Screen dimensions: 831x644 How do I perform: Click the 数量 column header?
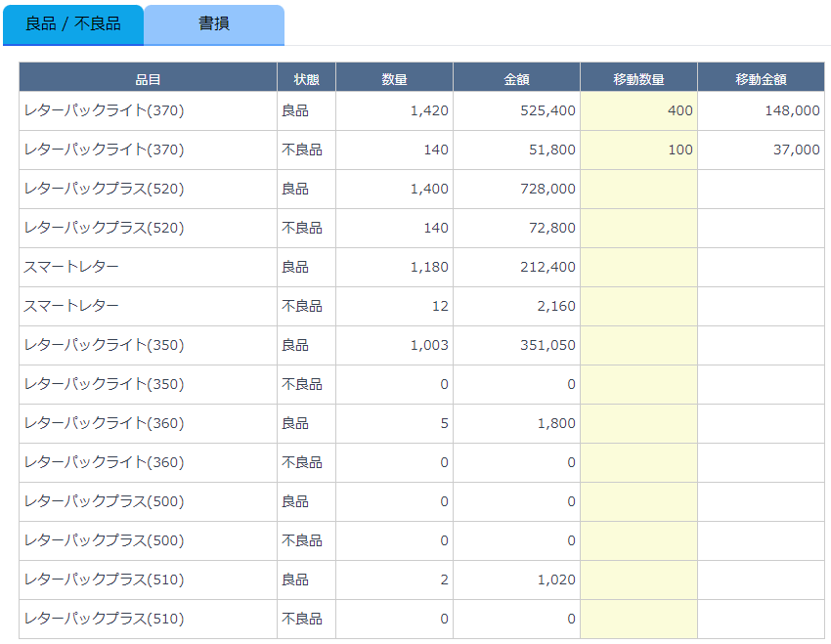394,78
